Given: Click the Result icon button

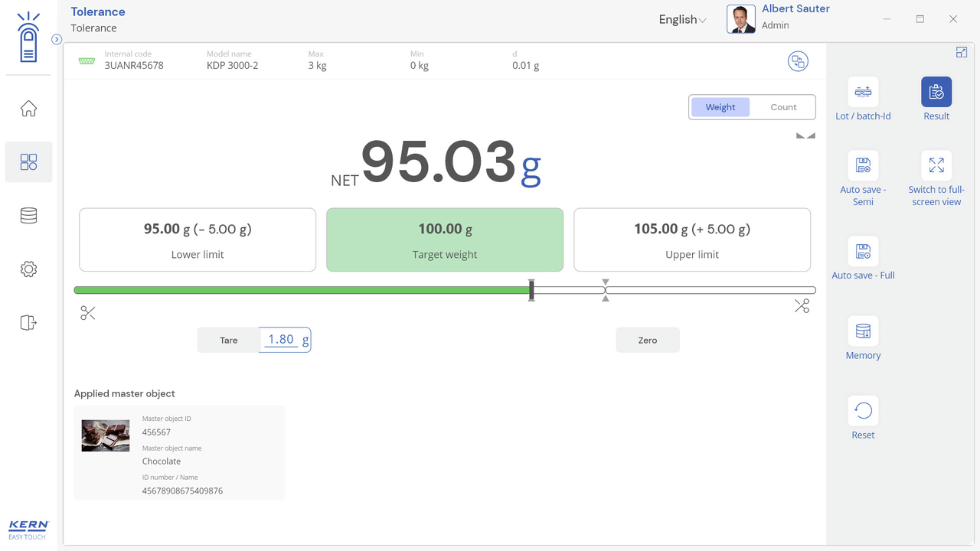Looking at the screenshot, I should coord(936,92).
